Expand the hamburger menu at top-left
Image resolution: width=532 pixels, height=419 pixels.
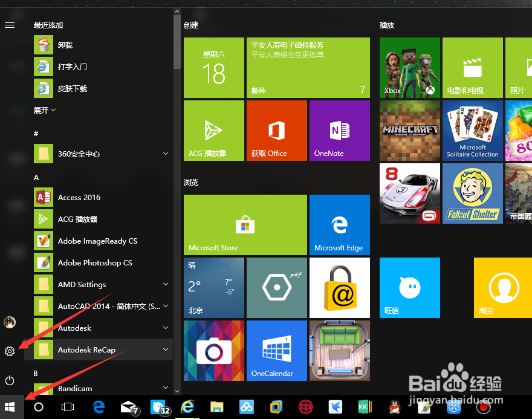point(10,25)
